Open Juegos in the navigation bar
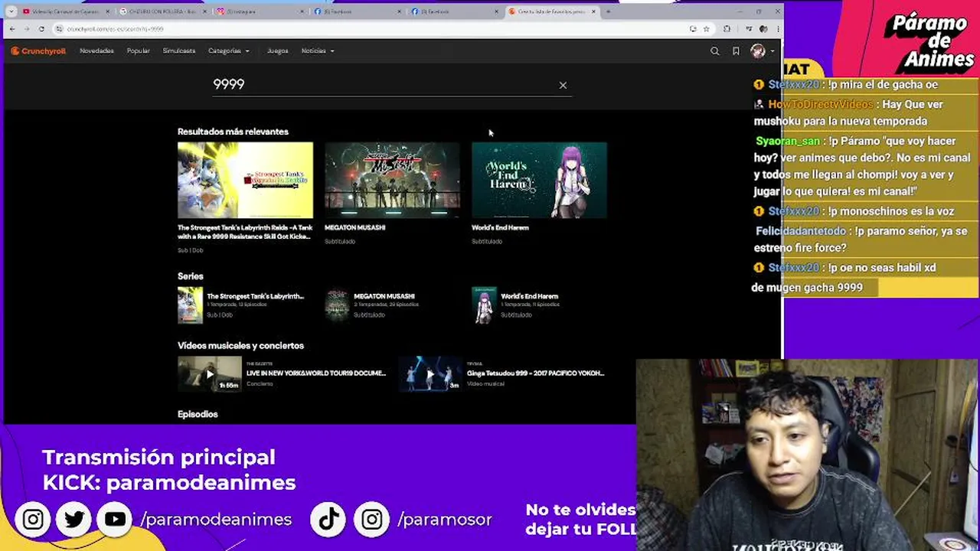This screenshot has width=980, height=551. (277, 51)
